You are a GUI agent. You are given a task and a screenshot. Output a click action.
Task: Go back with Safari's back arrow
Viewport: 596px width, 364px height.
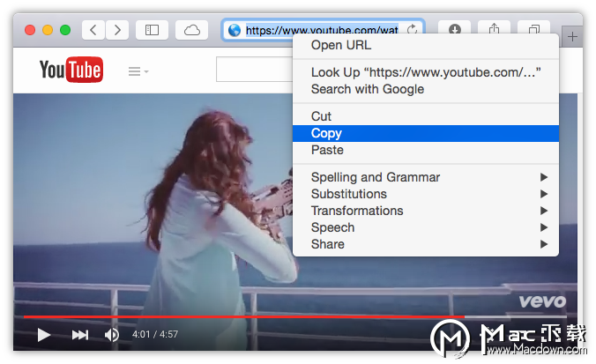[x=93, y=30]
